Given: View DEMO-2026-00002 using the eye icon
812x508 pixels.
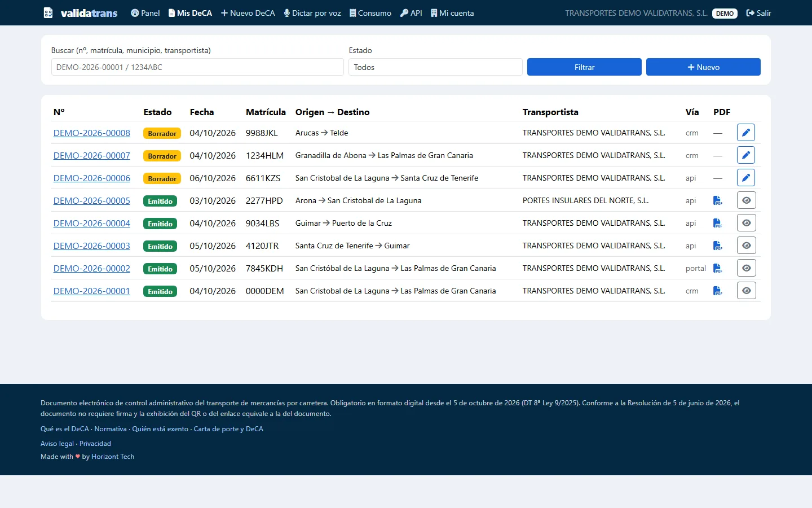Looking at the screenshot, I should point(747,268).
